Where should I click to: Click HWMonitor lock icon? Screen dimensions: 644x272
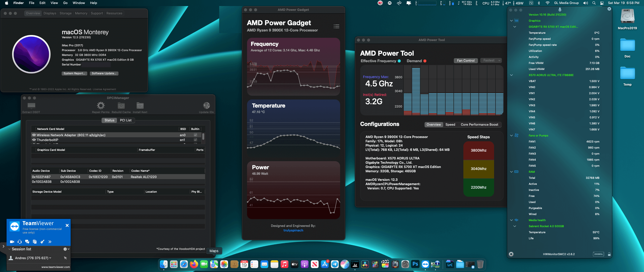point(609,254)
